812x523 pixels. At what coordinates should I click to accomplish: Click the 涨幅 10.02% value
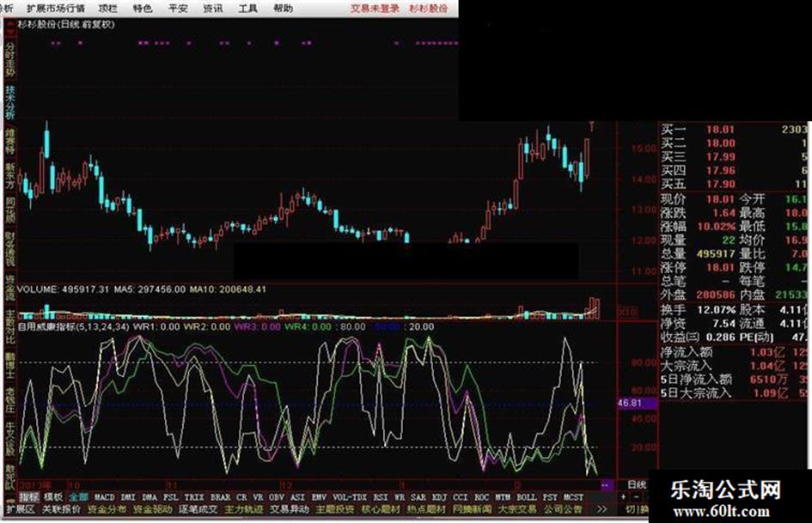[x=717, y=227]
